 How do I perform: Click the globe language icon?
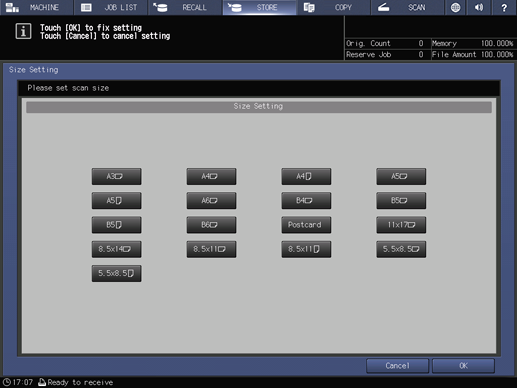tap(455, 7)
